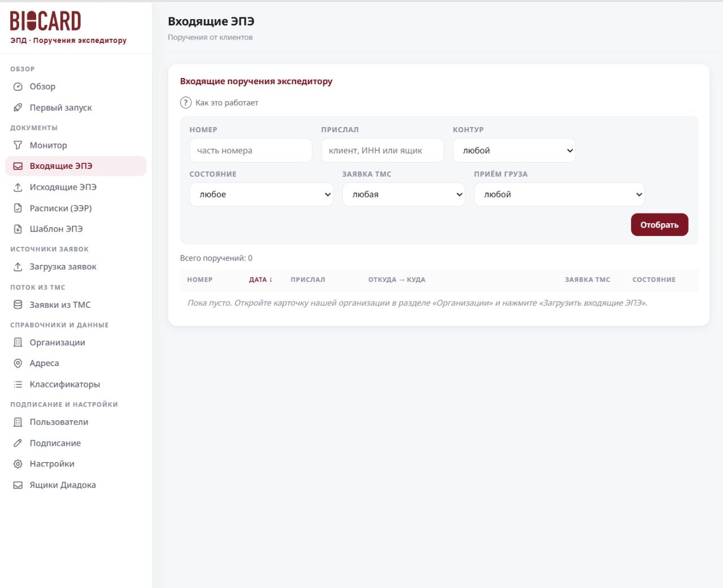The height and width of the screenshot is (588, 723).
Task: Open the Заявка ТМС dropdown
Action: [x=404, y=194]
